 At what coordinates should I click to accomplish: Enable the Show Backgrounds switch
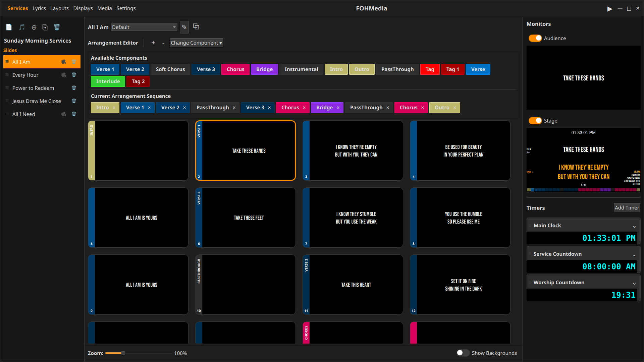pyautogui.click(x=463, y=353)
